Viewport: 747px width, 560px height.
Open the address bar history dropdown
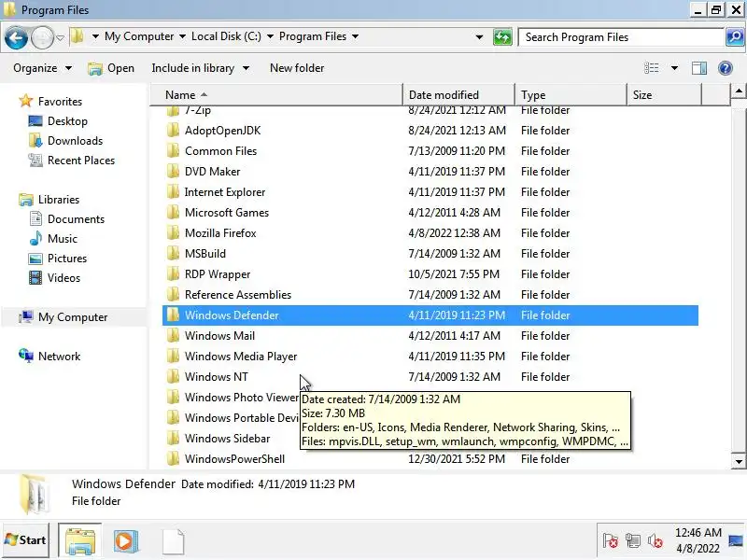pos(479,37)
